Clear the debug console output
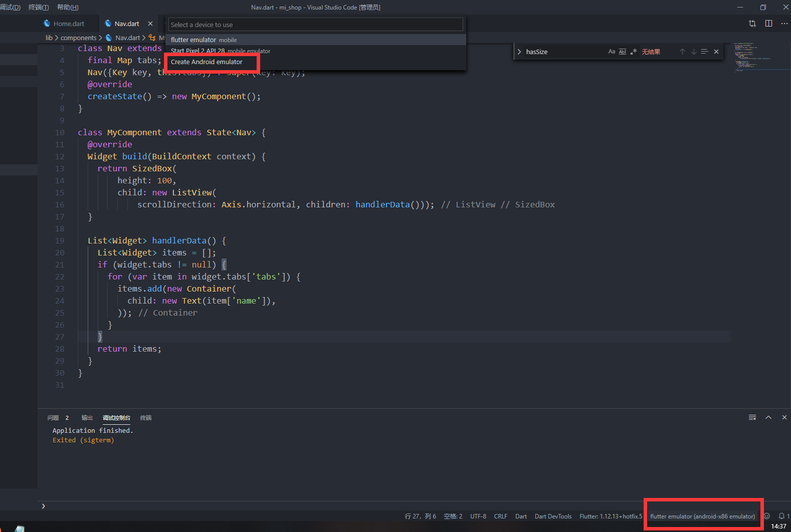791x532 pixels. tap(752, 417)
